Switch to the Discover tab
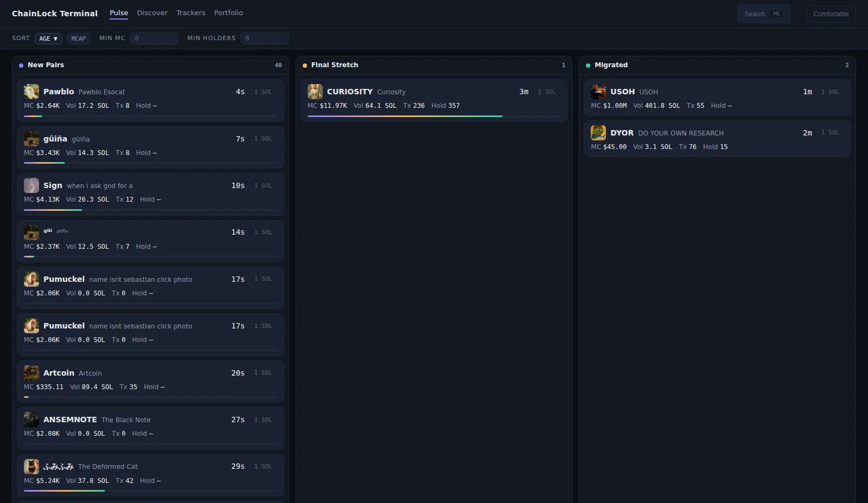The width and height of the screenshot is (868, 503). pos(152,12)
